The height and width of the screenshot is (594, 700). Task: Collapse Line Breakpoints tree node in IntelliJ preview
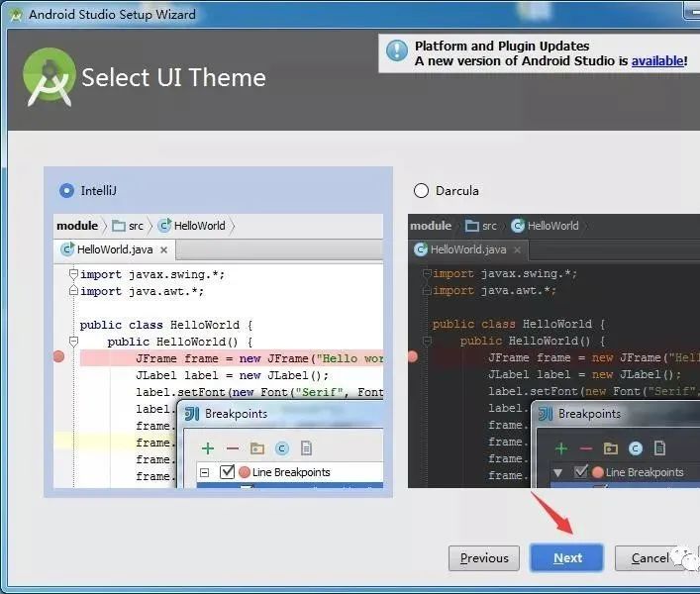pyautogui.click(x=205, y=472)
